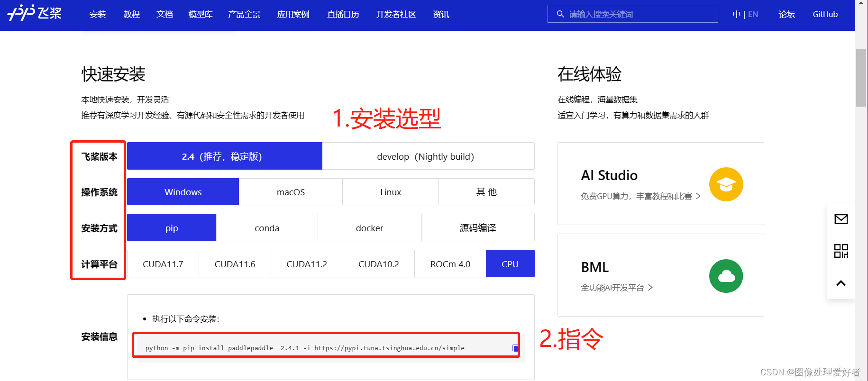The height and width of the screenshot is (381, 868).
Task: Choose macOS as the operating system
Action: coord(291,192)
